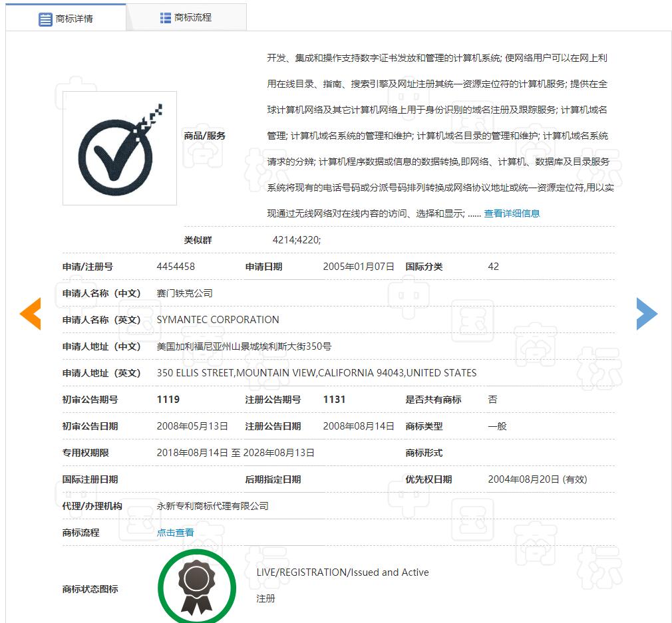
Task: Click the 申请/注册号 label
Action: 88,267
